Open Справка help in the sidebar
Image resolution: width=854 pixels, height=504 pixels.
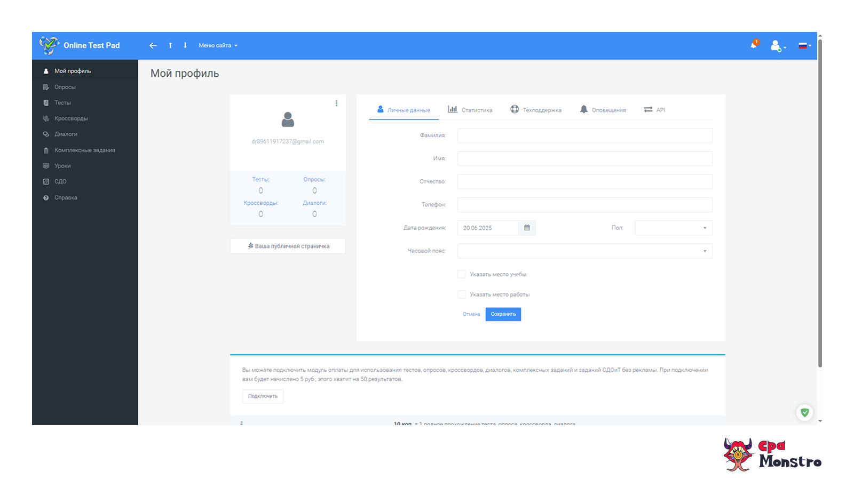[x=85, y=197]
